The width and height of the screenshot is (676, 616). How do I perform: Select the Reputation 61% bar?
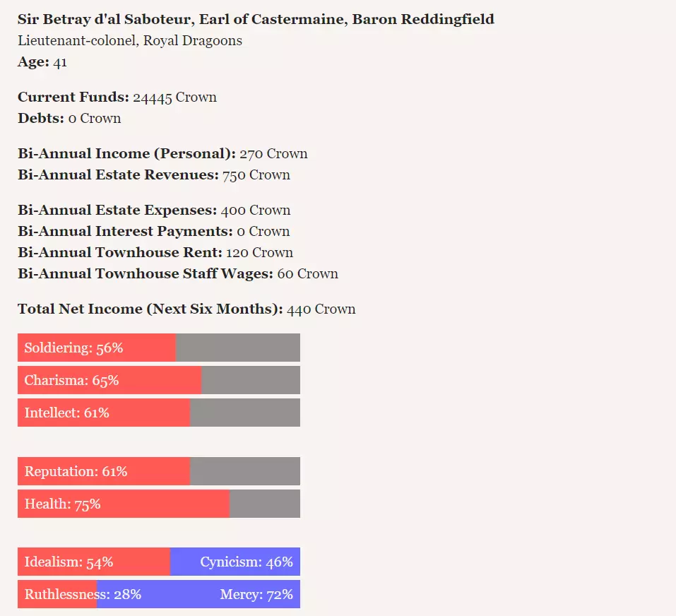pos(159,471)
